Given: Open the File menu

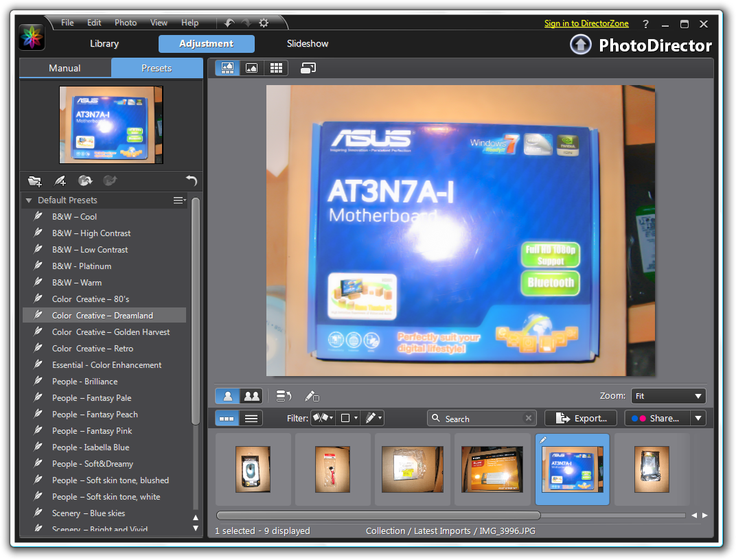Looking at the screenshot, I should (67, 23).
